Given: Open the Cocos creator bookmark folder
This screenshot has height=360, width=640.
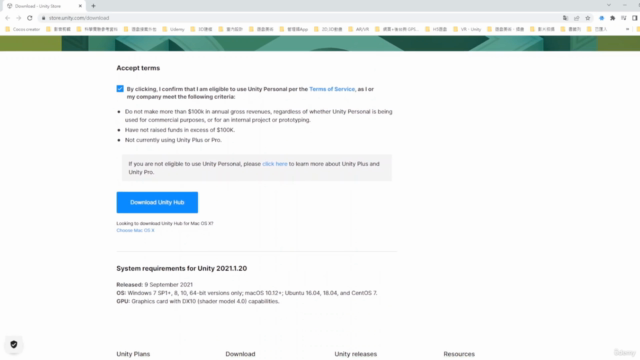Looking at the screenshot, I should 22,29.
